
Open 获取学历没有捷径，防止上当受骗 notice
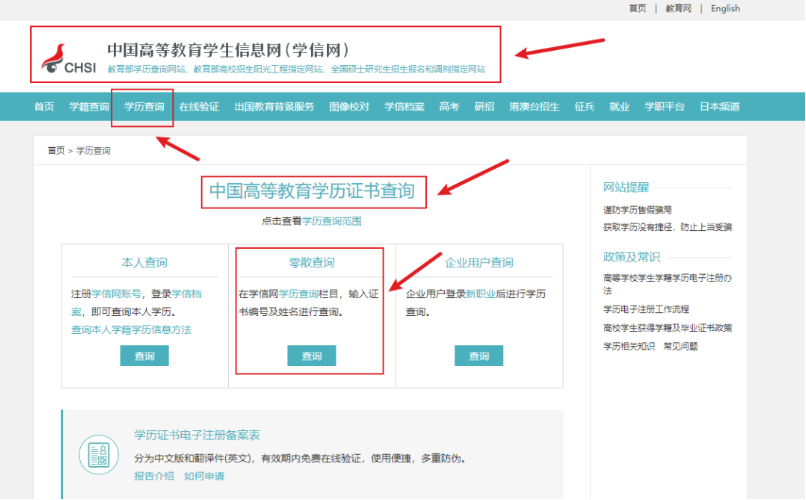[x=668, y=227]
